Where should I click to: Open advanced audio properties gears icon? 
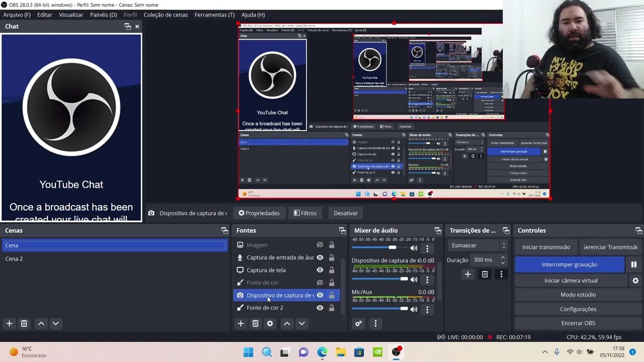pos(358,323)
